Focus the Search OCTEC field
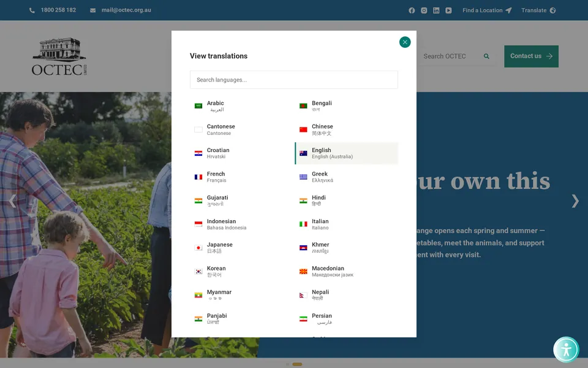The height and width of the screenshot is (368, 588). click(450, 56)
